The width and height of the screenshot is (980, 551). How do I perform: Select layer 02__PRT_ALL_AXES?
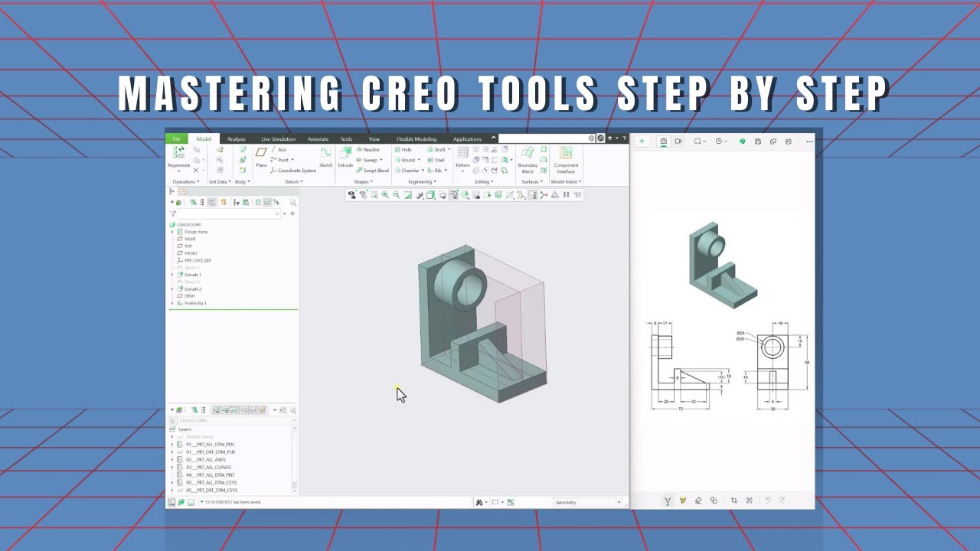point(204,460)
